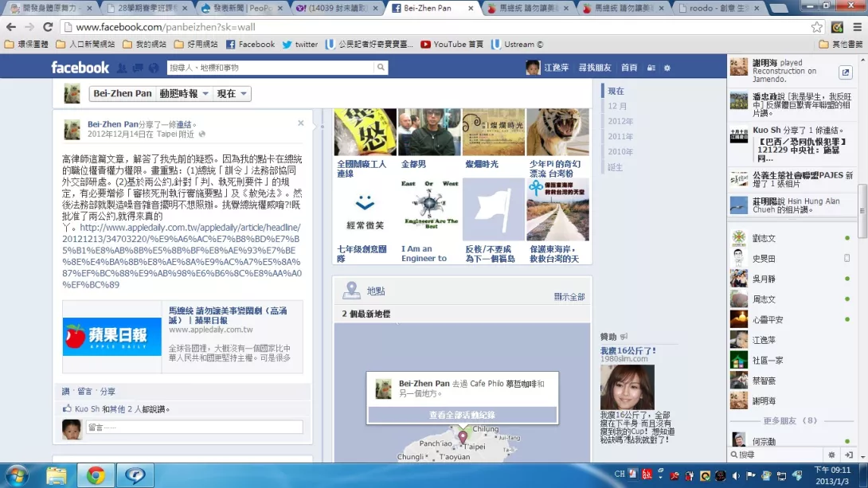Open the Chrome menu button
The width and height of the screenshot is (868, 488).
click(x=858, y=27)
